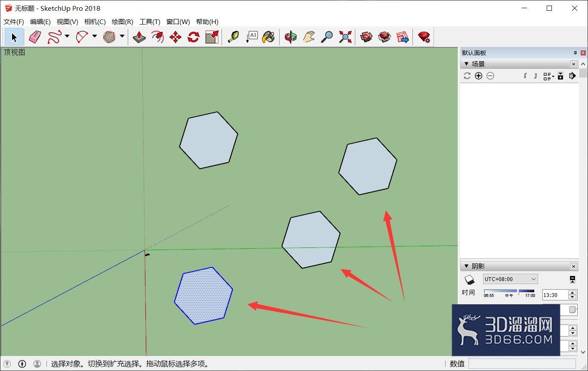
Task: Open the Extension Manager ruby icon
Action: pos(424,37)
